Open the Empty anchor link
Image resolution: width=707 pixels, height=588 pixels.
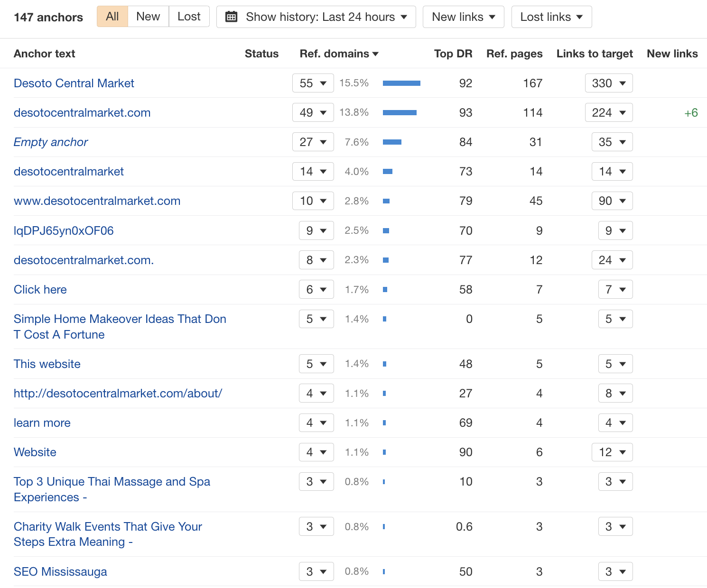coord(51,142)
